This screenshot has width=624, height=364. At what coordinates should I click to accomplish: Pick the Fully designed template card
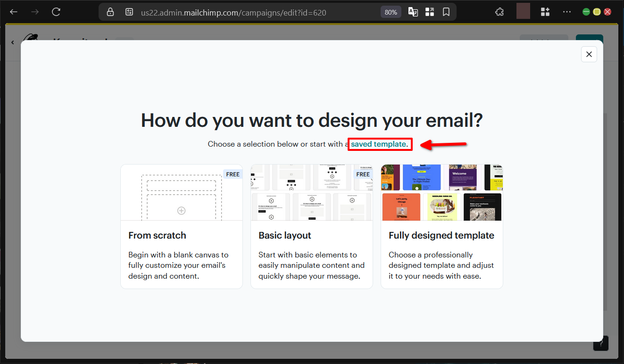(441, 226)
